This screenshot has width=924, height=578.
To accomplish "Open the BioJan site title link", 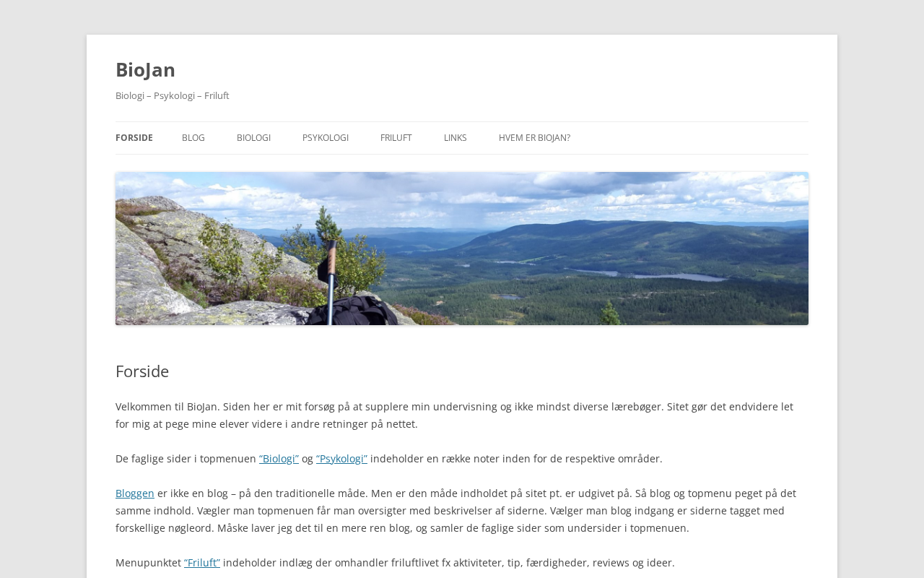I will tap(145, 69).
